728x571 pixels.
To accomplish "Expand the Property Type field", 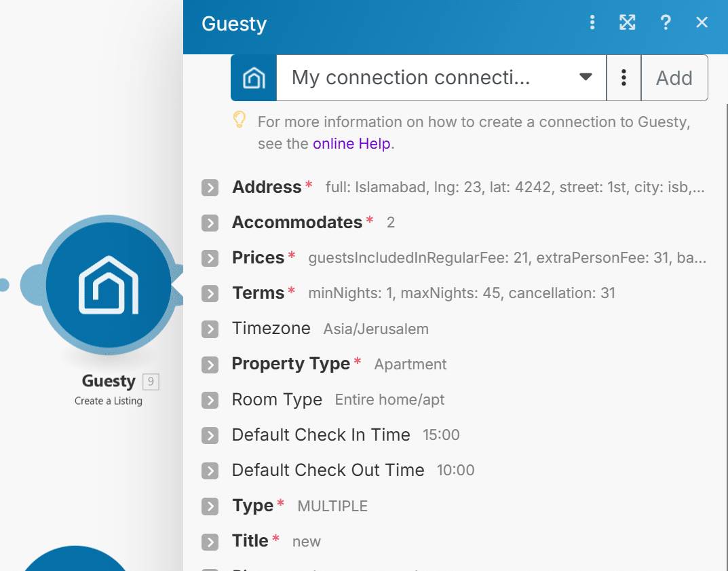I will (x=210, y=365).
